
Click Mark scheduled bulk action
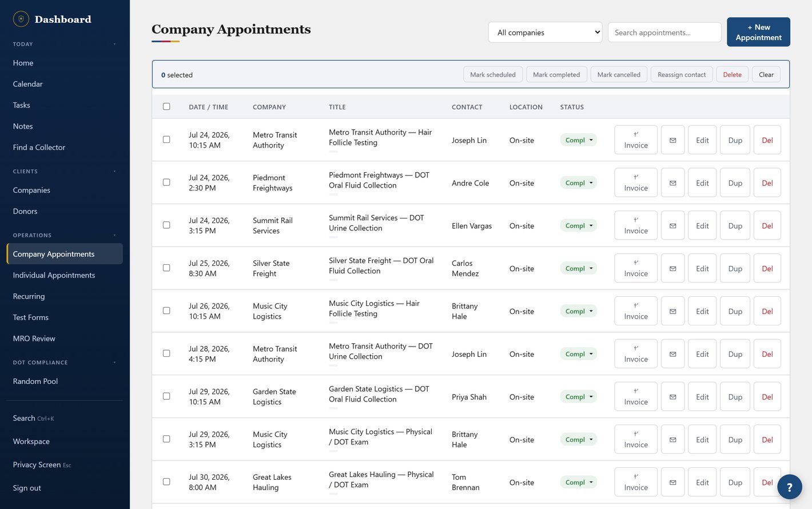tap(492, 74)
